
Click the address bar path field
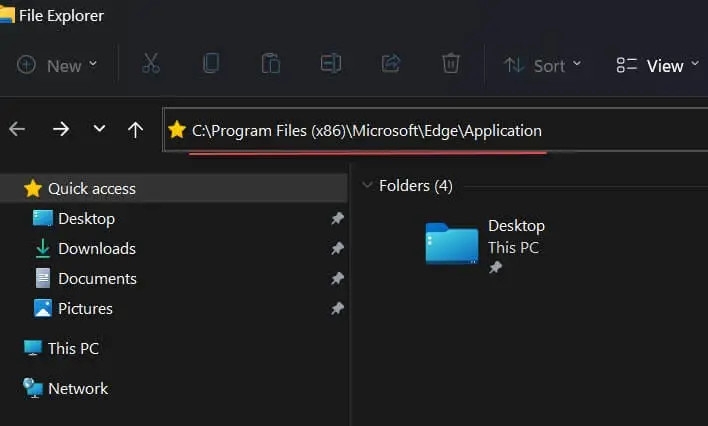tap(435, 130)
